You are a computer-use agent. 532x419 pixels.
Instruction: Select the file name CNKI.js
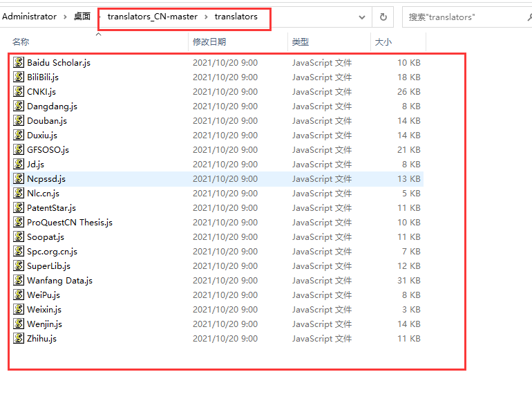(41, 92)
